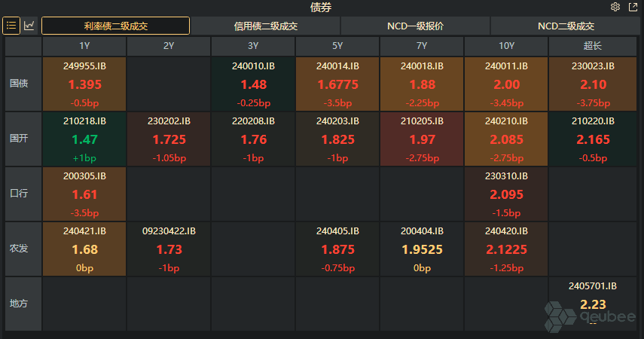Image resolution: width=644 pixels, height=339 pixels.
Task: Click the -0.25bp change value
Action: pyautogui.click(x=253, y=103)
